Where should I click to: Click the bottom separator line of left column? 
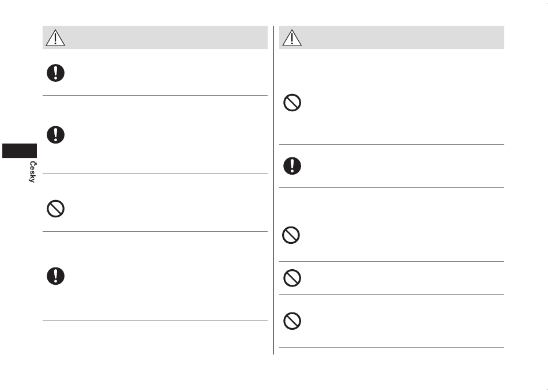(155, 321)
